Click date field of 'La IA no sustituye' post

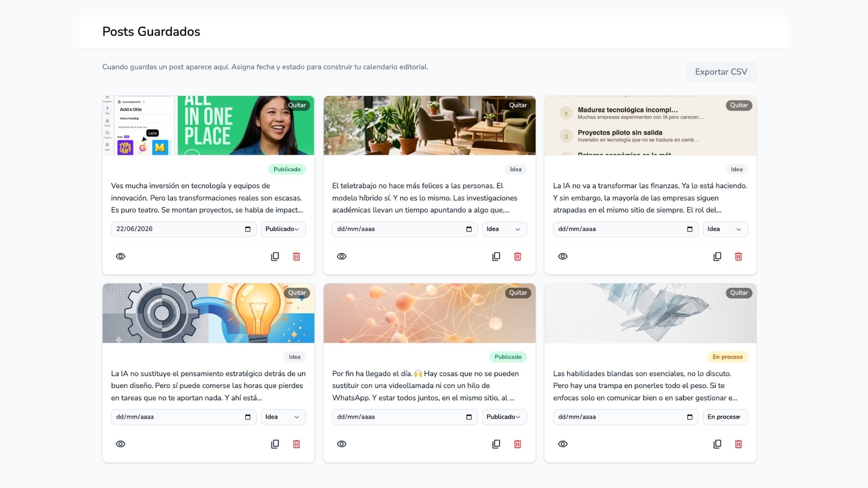pyautogui.click(x=184, y=417)
